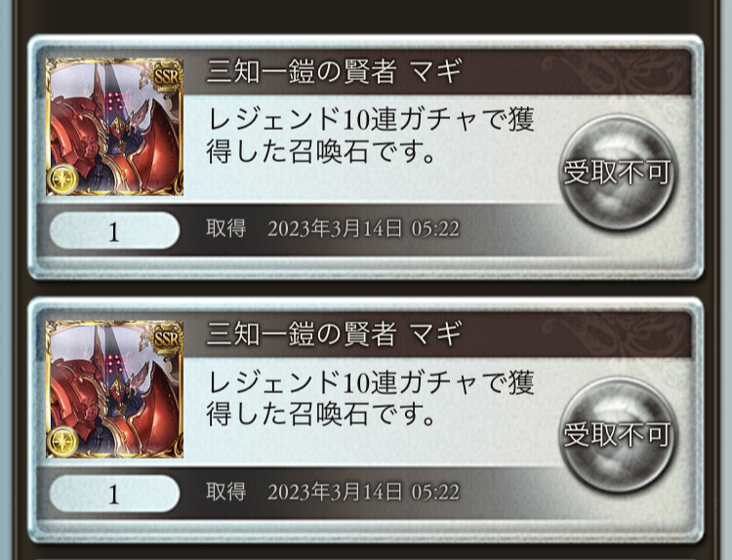This screenshot has width=732, height=560.
Task: Click the 取得 label in the first entry
Action: tap(226, 228)
